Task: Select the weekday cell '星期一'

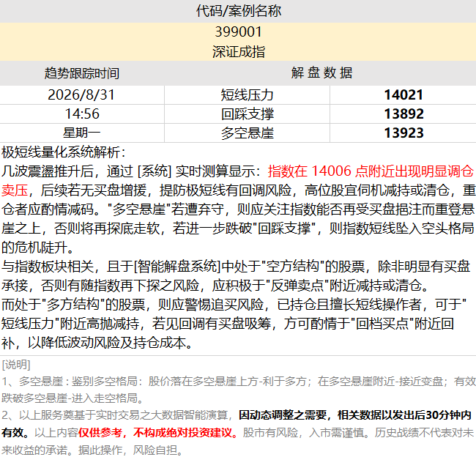Action: [82, 133]
